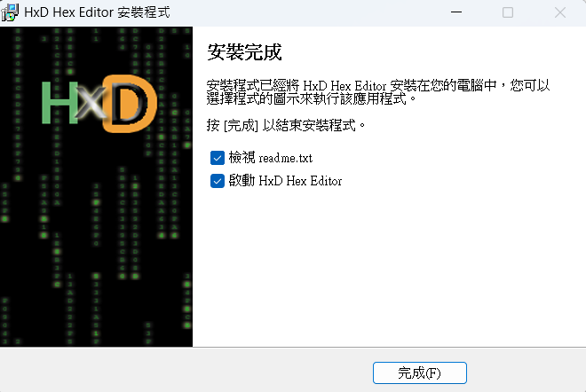Click the silver x in the HxD logo
Image resolution: width=586 pixels, height=392 pixels.
[x=91, y=101]
